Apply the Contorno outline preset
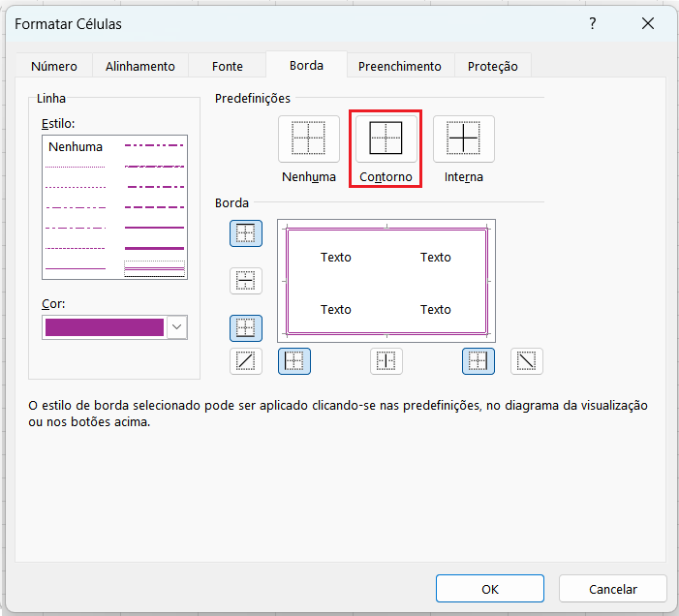Image resolution: width=679 pixels, height=616 pixels. [x=386, y=139]
